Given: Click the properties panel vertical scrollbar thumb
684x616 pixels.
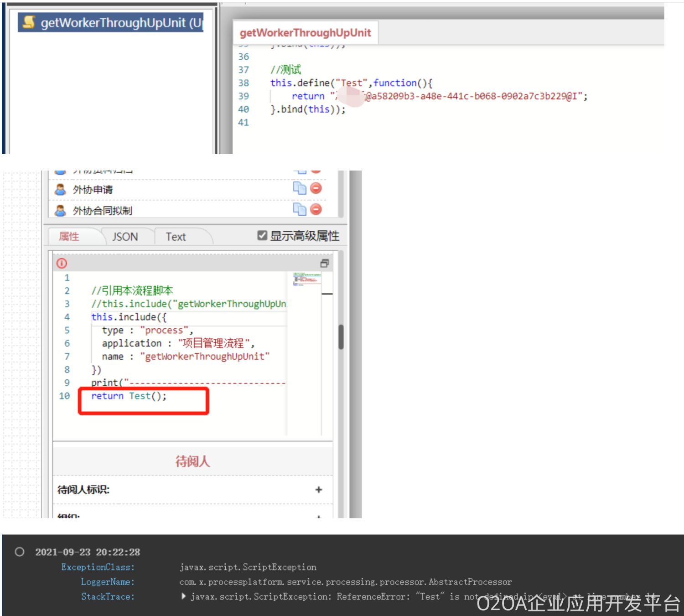Looking at the screenshot, I should click(x=341, y=336).
